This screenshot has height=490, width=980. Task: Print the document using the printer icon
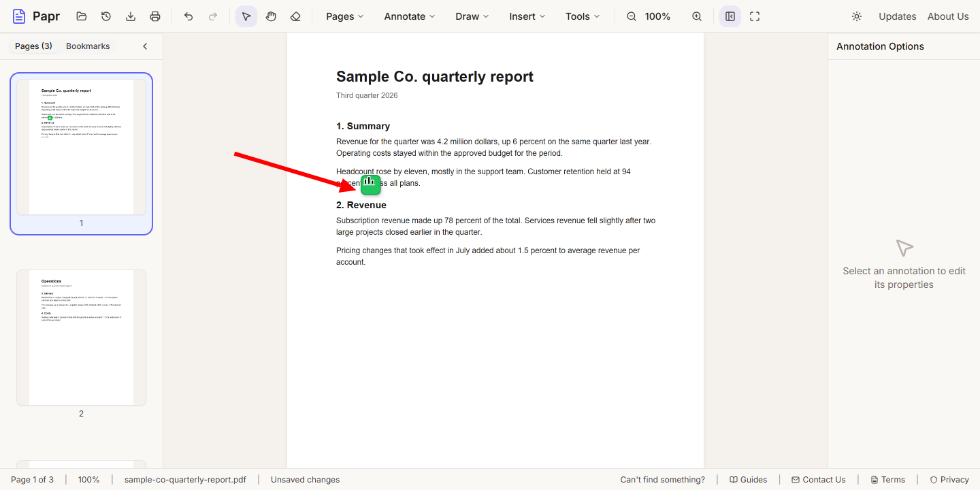(155, 16)
